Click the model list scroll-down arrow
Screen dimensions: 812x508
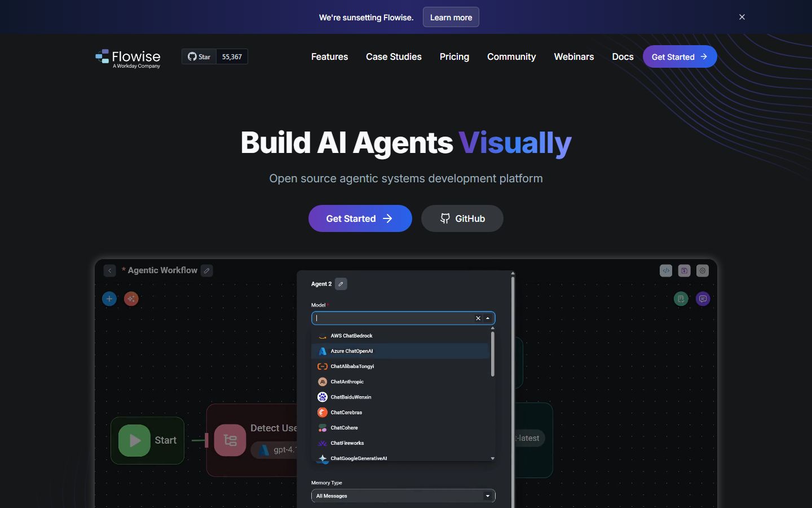pos(493,458)
